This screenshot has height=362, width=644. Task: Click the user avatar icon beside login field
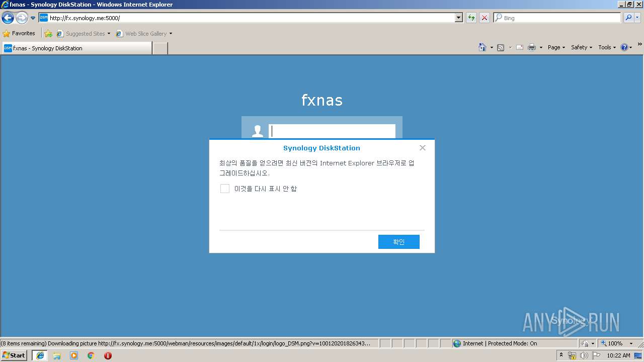(x=258, y=131)
